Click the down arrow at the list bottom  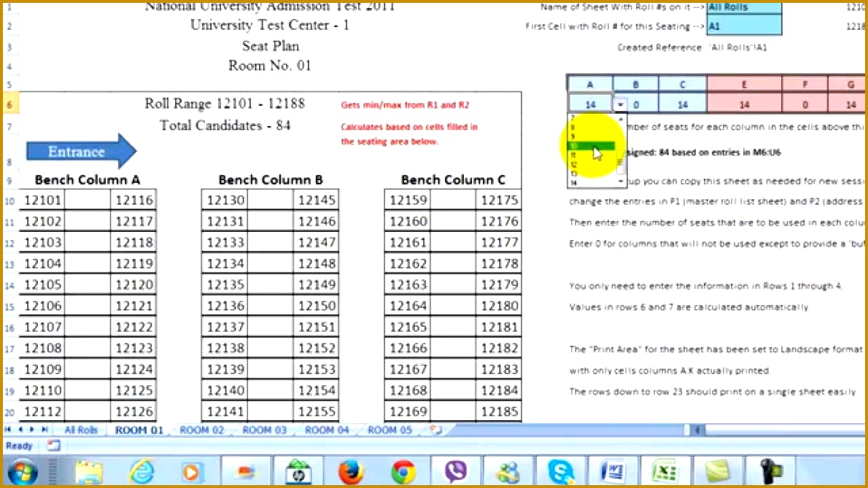tap(621, 181)
